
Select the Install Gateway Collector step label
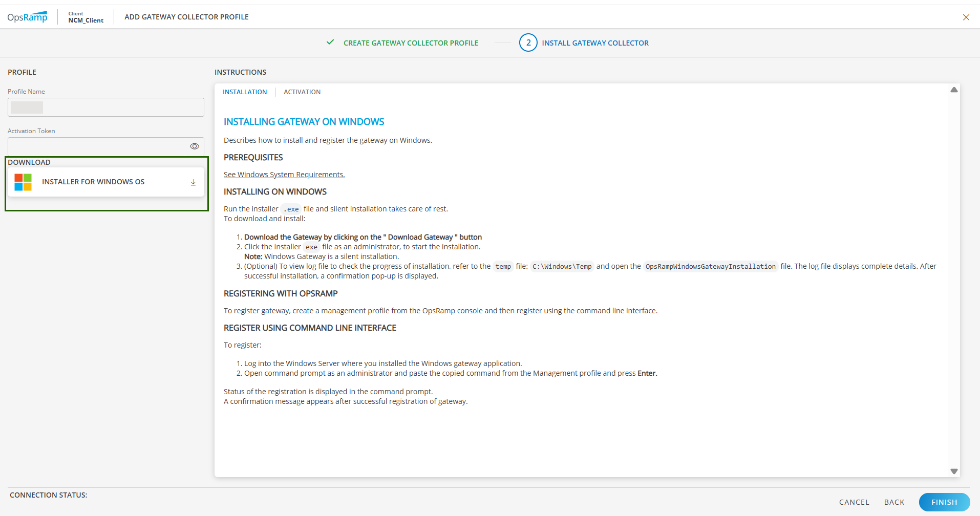click(x=595, y=43)
